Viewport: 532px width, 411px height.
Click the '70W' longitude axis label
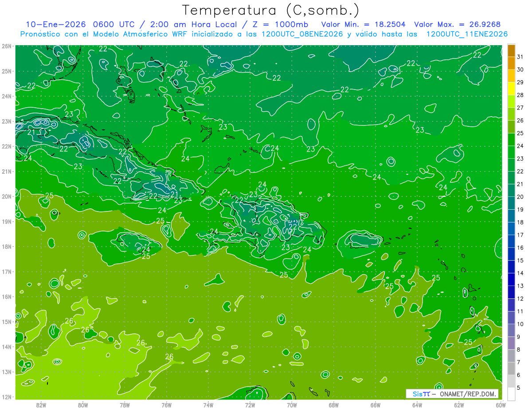(x=292, y=404)
